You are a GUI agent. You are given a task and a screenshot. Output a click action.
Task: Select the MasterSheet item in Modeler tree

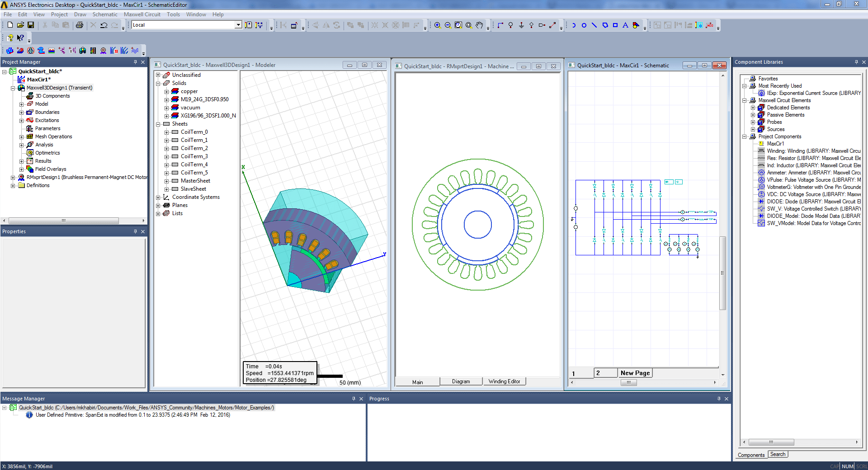(x=195, y=181)
